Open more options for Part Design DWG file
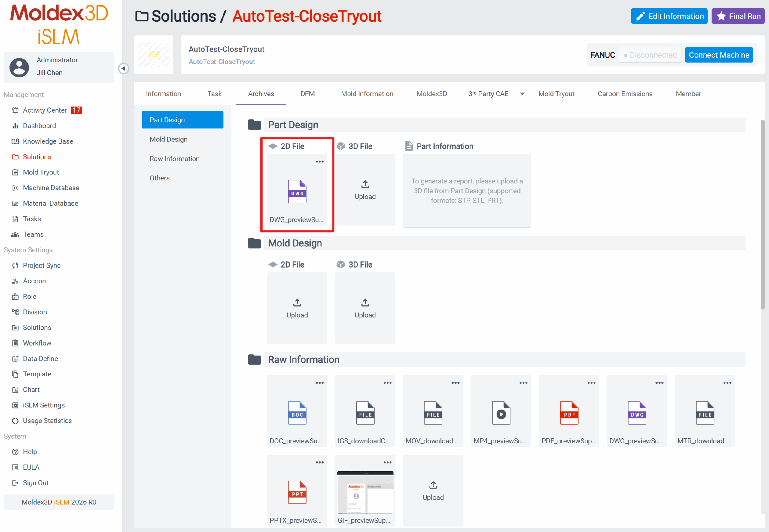The height and width of the screenshot is (532, 769). point(320,162)
